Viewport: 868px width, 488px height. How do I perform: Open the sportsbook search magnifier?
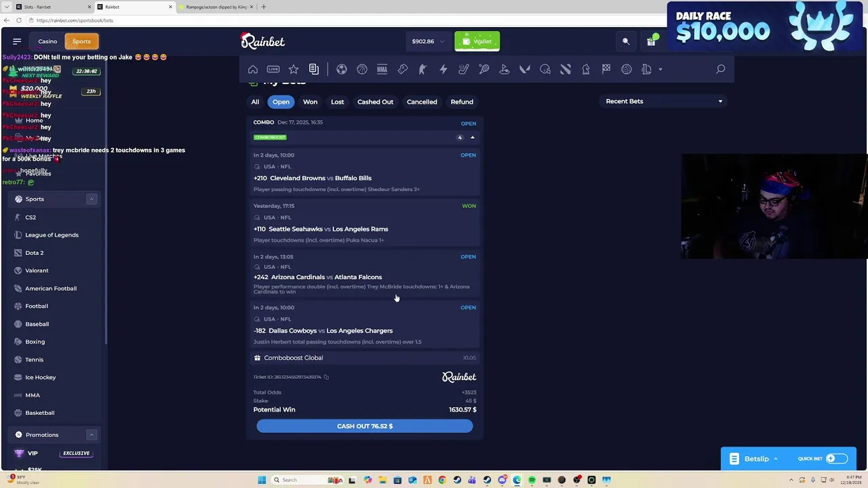coord(721,69)
